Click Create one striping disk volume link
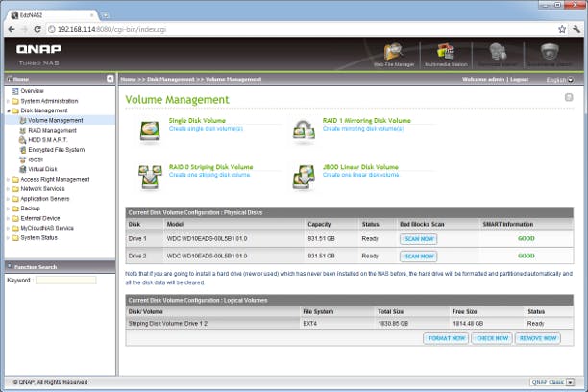 209,175
